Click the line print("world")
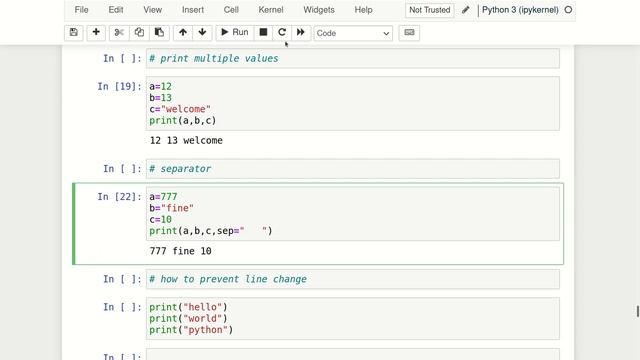Image resolution: width=640 pixels, height=360 pixels. (188, 318)
